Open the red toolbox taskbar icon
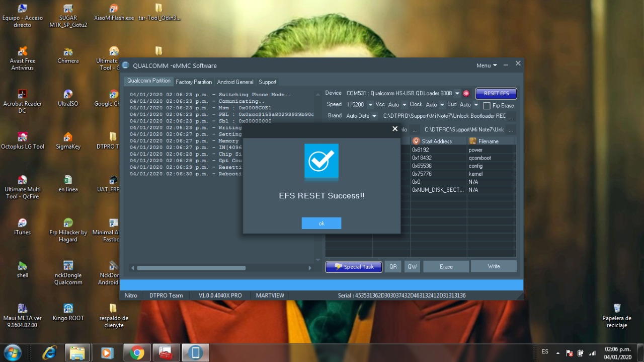The image size is (644, 362). tap(166, 353)
